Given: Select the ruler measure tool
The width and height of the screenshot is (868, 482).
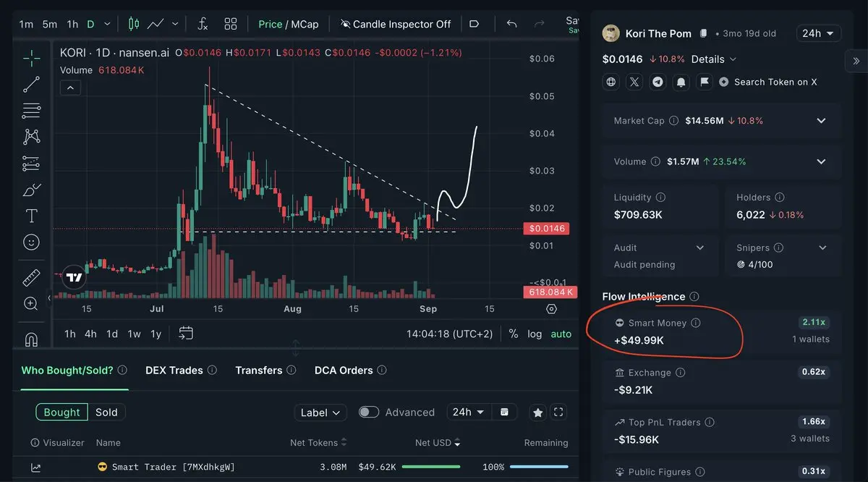Looking at the screenshot, I should click(31, 277).
